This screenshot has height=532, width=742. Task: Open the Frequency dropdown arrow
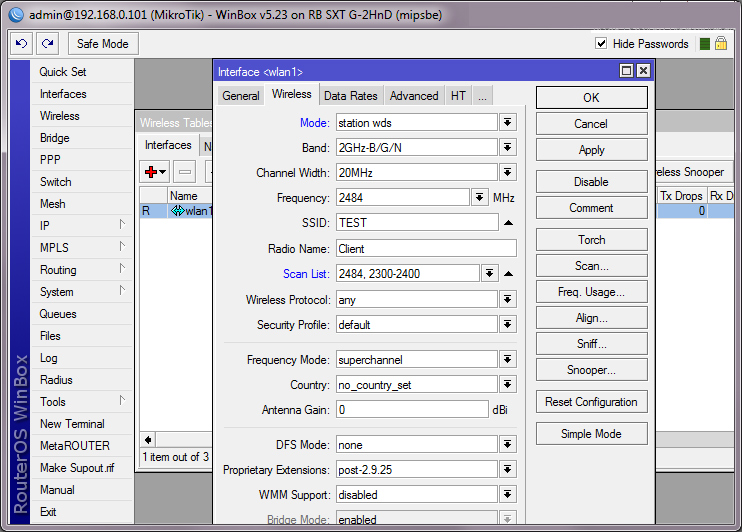(479, 197)
